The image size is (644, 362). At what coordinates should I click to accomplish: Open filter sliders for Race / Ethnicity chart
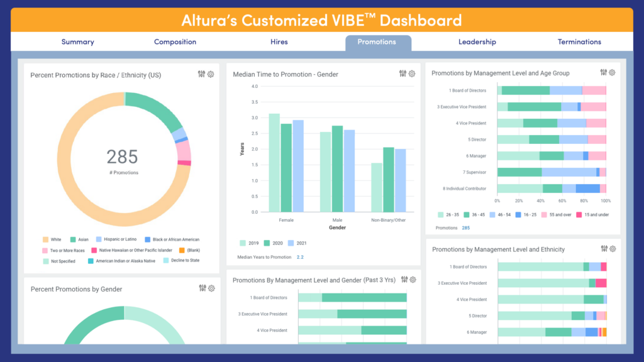point(201,74)
